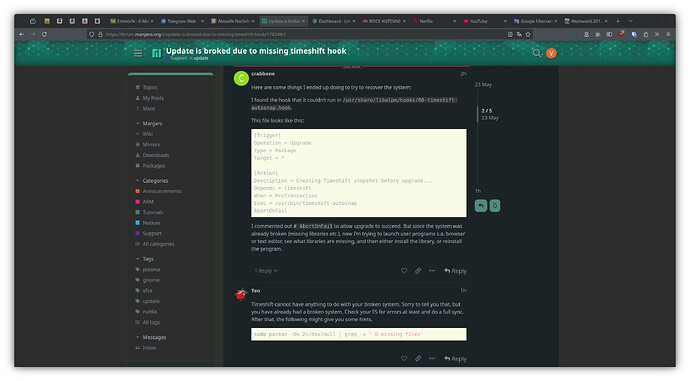690x381 pixels.
Task: Reply to Teo's post
Action: [x=455, y=359]
